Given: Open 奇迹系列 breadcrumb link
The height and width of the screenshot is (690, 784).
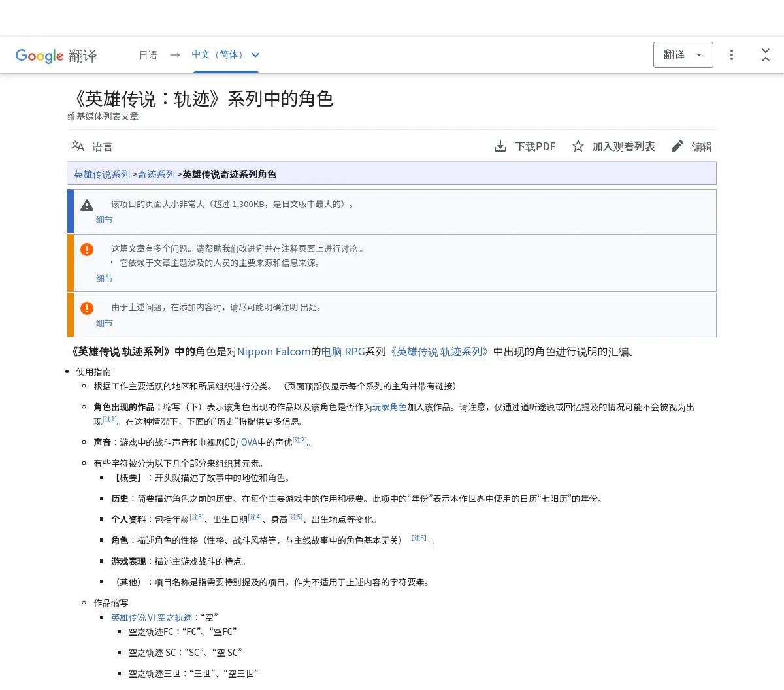Looking at the screenshot, I should tap(156, 174).
